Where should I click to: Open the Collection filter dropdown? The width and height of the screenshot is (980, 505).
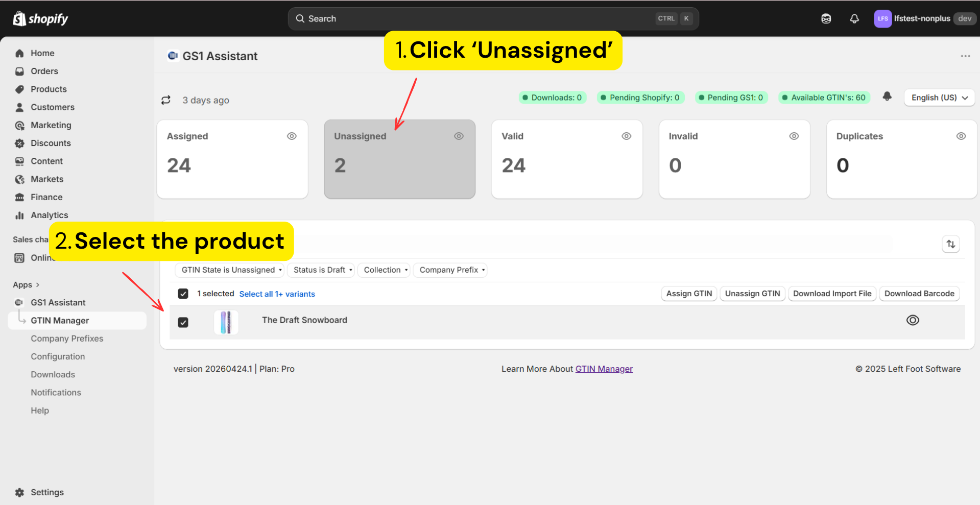(x=384, y=270)
